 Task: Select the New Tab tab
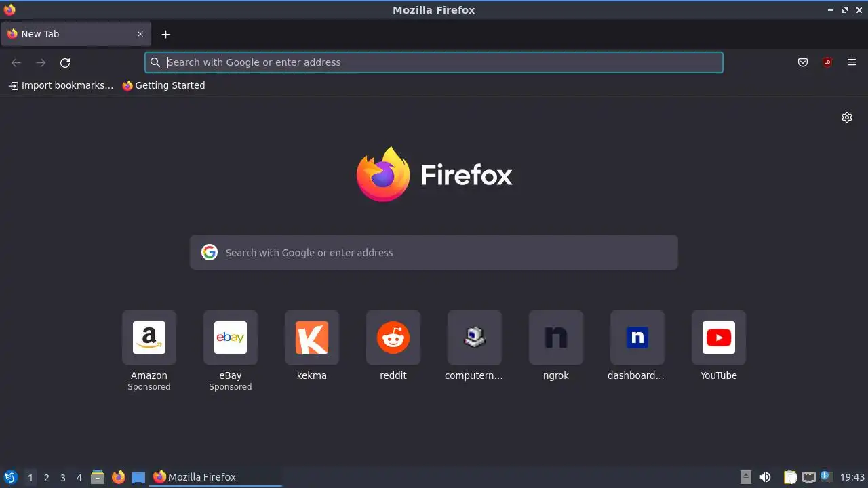point(76,34)
